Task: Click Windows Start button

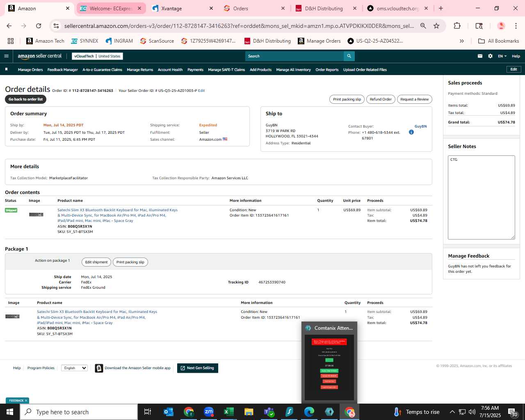Action: pyautogui.click(x=10, y=412)
